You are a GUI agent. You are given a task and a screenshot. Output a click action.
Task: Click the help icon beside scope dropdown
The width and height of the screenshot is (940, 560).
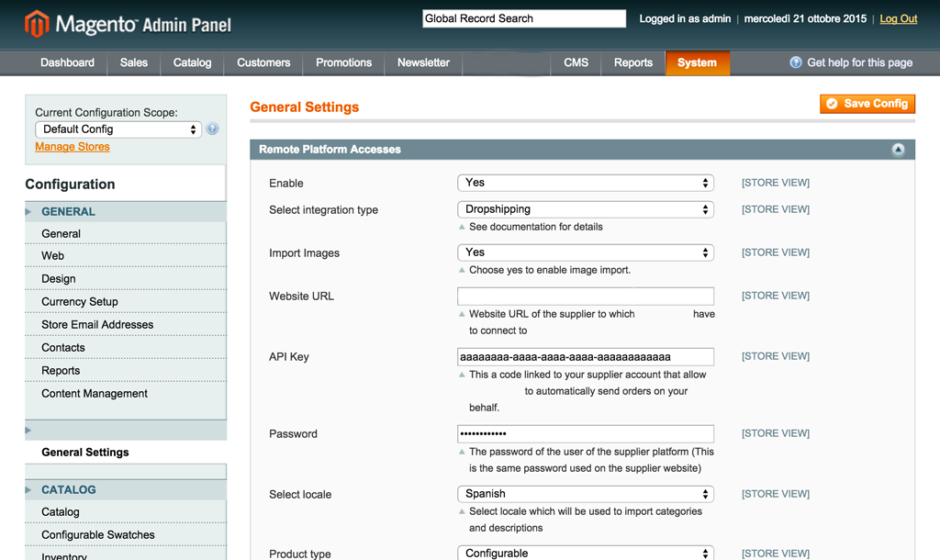[x=213, y=129]
